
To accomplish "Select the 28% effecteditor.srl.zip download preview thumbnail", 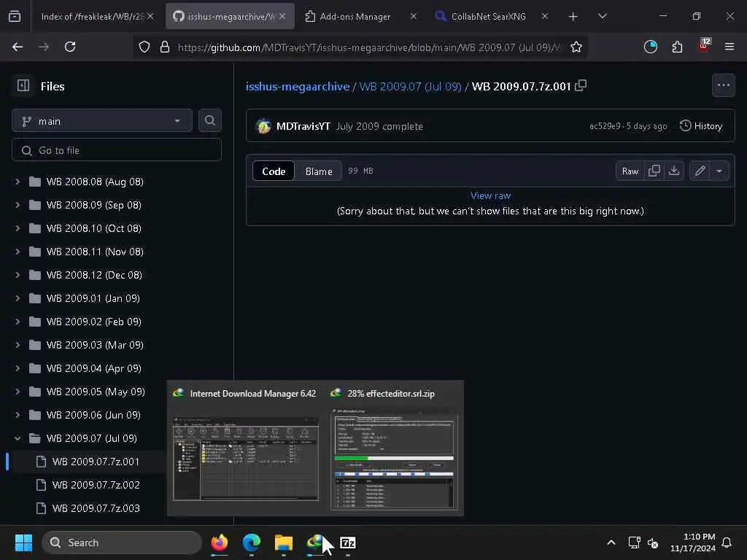I will 394,448.
